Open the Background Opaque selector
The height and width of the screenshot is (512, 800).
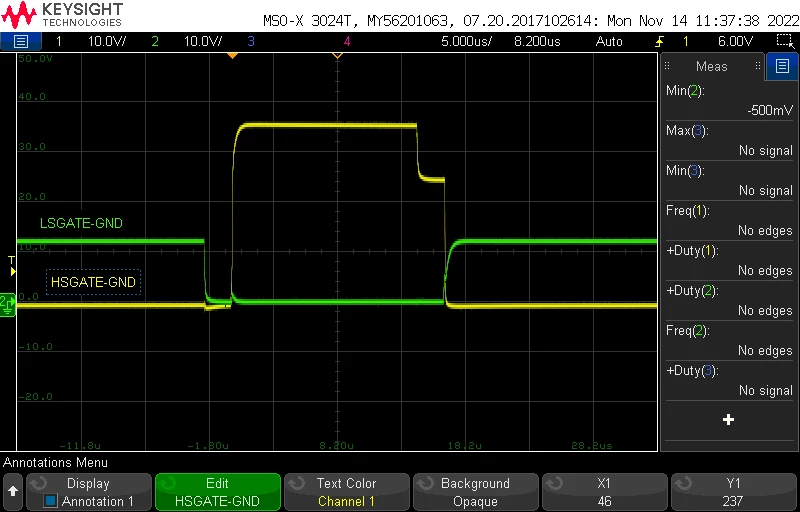[x=475, y=492]
